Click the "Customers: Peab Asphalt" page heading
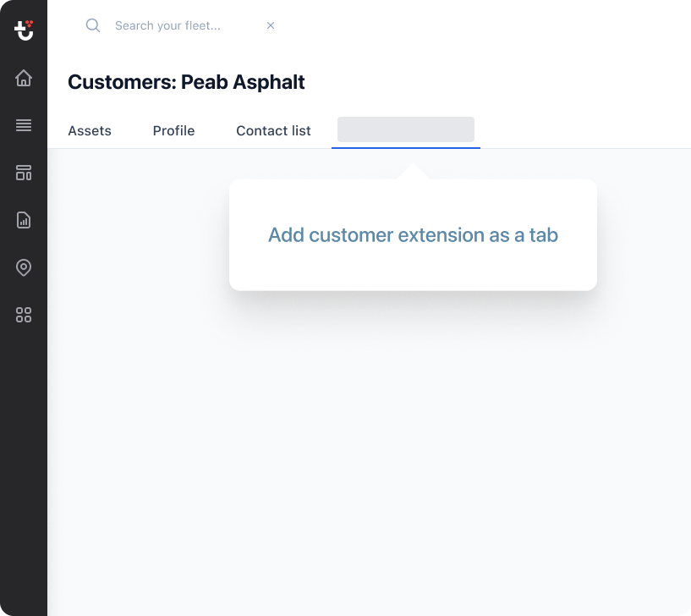691x616 pixels. 186,82
